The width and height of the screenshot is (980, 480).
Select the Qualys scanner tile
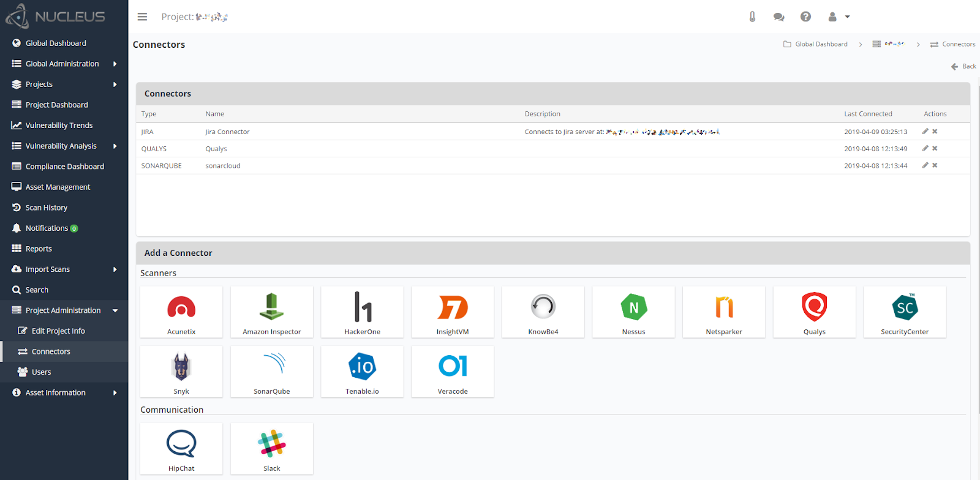point(815,312)
